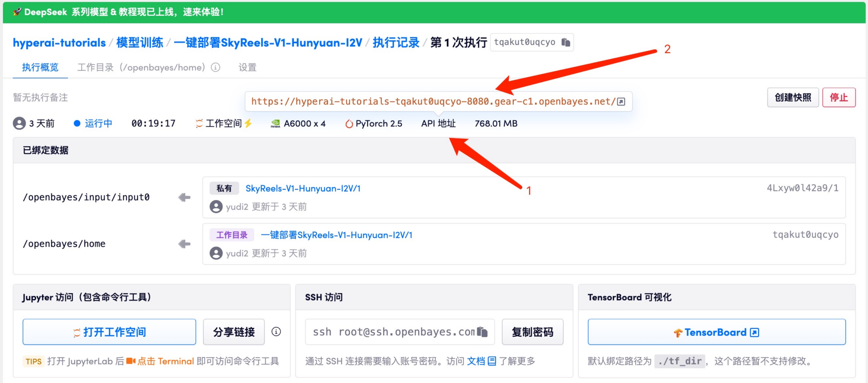Screen dimensions: 868x383
Task: Go to hyperai-tutorials in the breadcrumb
Action: tap(59, 43)
